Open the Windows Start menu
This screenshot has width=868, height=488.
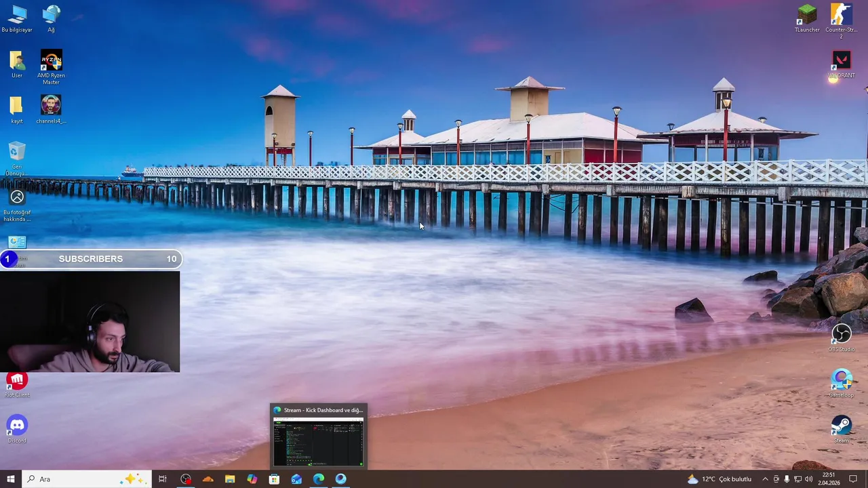pyautogui.click(x=10, y=479)
